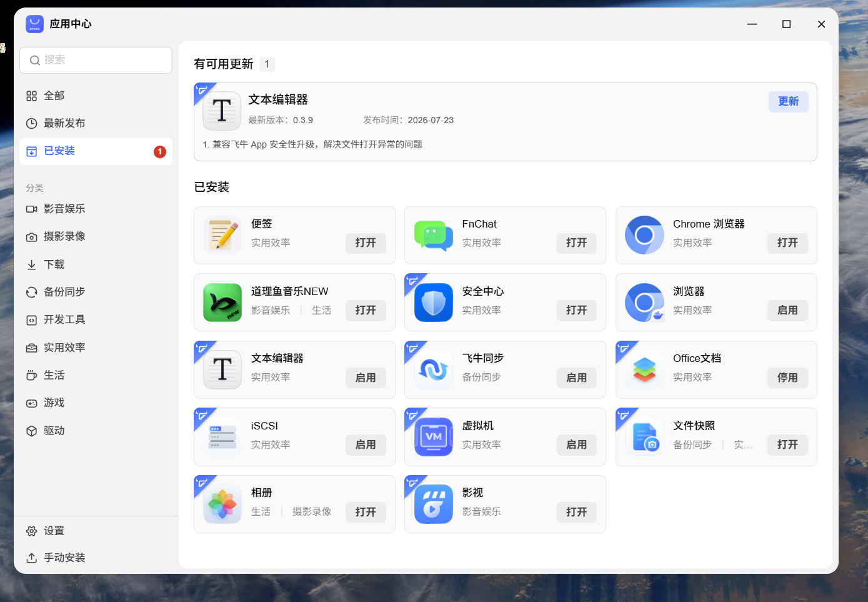The width and height of the screenshot is (868, 602).
Task: Click the 文本编辑器 icon in update section
Action: tap(222, 111)
